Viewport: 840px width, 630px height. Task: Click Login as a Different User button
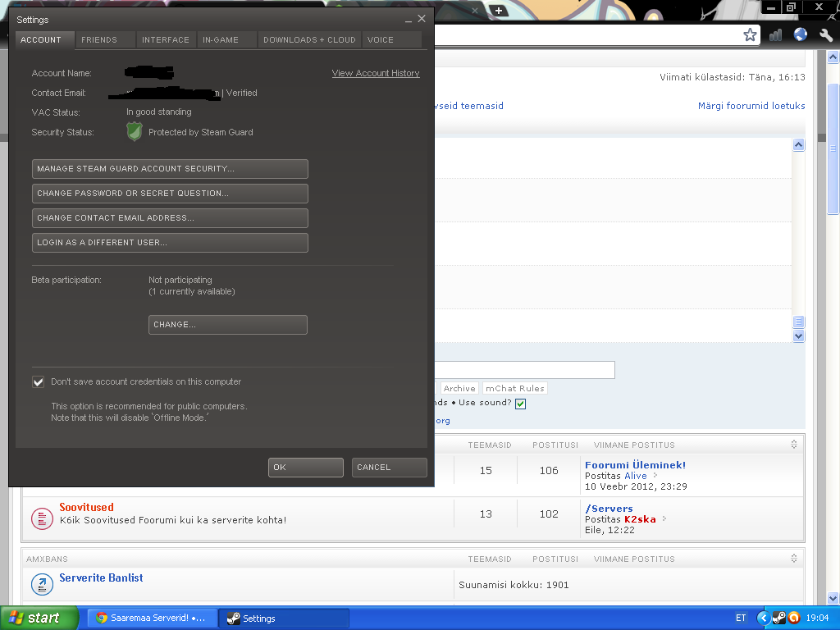tap(170, 243)
